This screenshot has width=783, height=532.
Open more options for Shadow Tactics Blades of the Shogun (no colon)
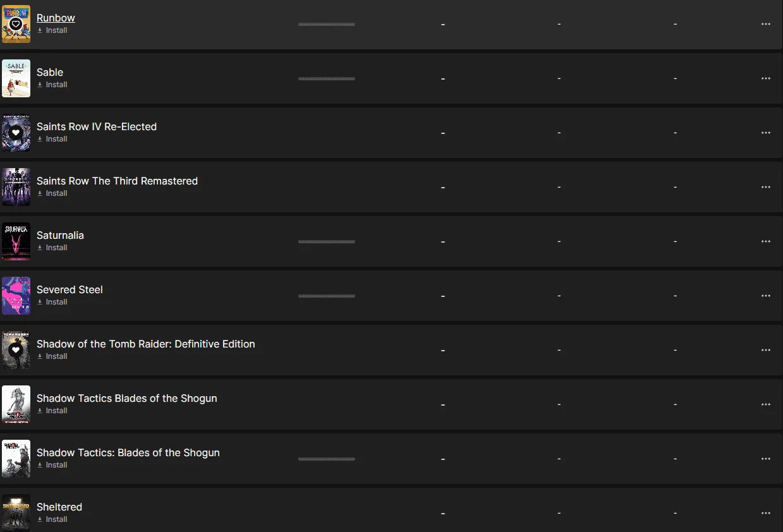pos(766,404)
